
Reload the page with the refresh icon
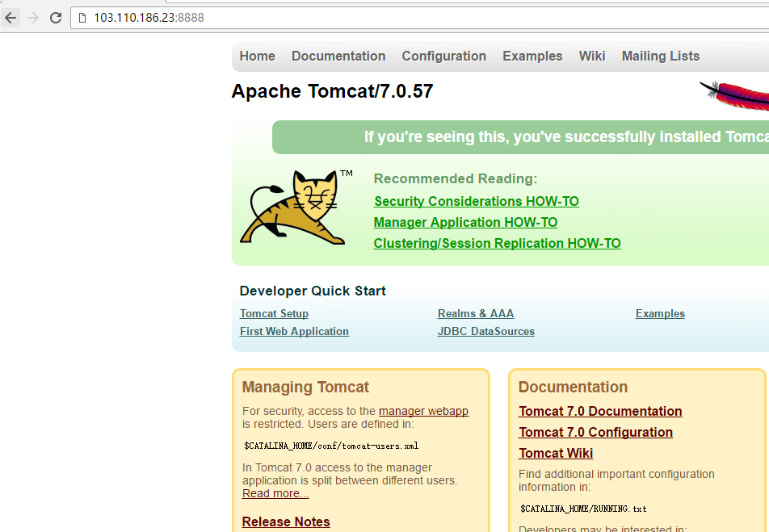(56, 18)
